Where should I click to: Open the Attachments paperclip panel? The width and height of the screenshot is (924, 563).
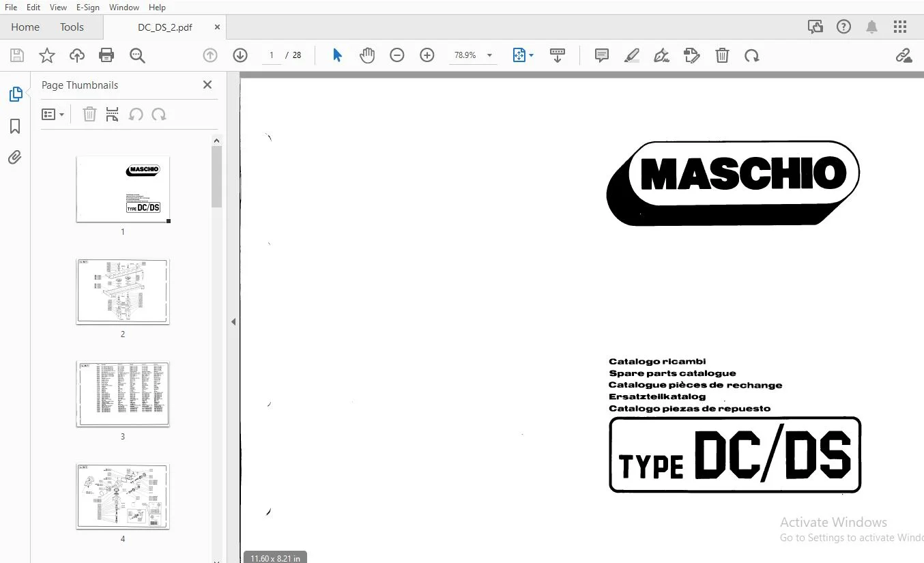click(15, 158)
